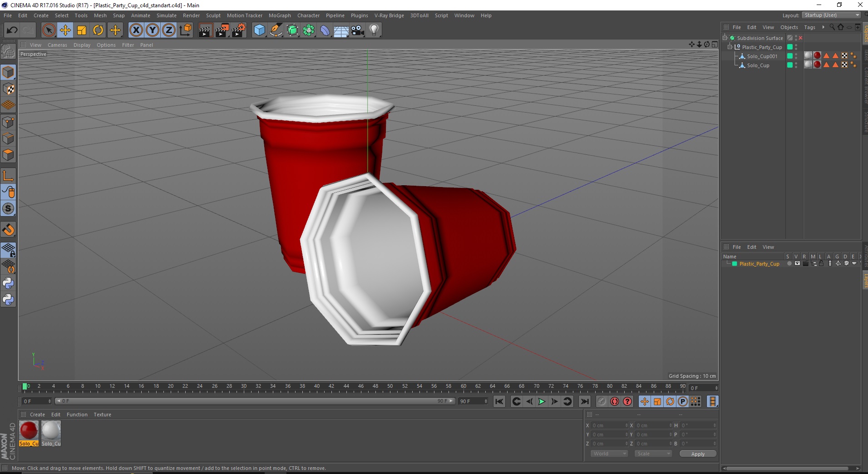Click X position input field

pos(610,425)
